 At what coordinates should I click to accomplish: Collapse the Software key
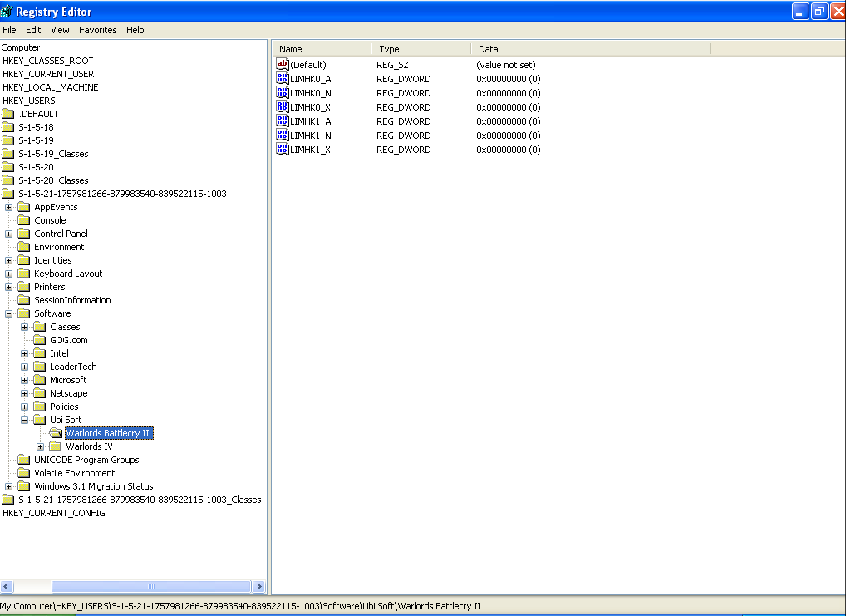pyautogui.click(x=8, y=313)
